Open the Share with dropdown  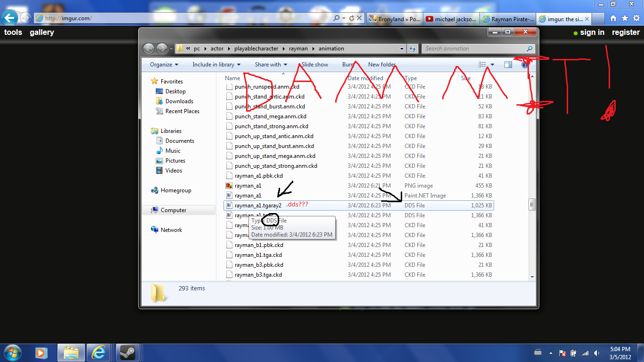pos(271,65)
